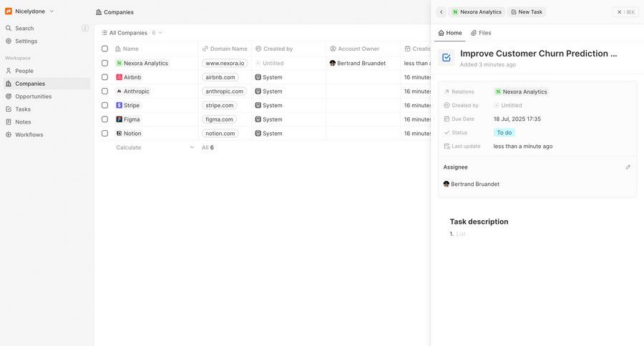Click the figma.com domain link

coord(219,119)
